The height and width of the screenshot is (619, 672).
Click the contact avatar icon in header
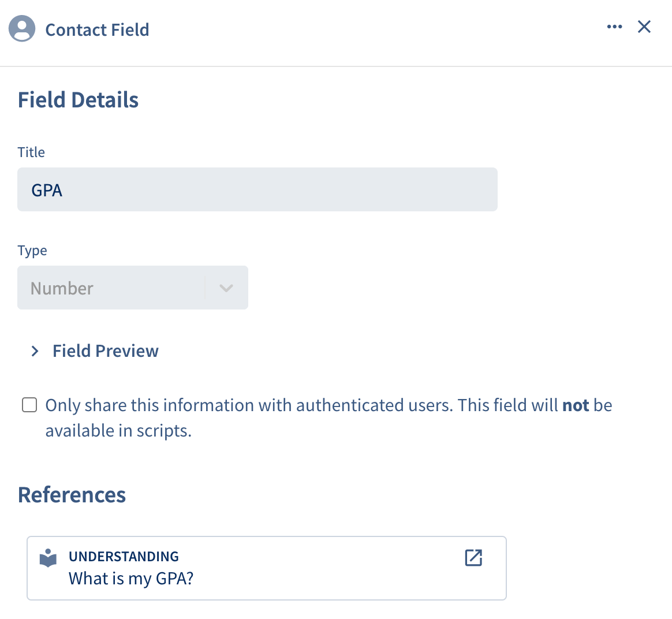pos(22,28)
